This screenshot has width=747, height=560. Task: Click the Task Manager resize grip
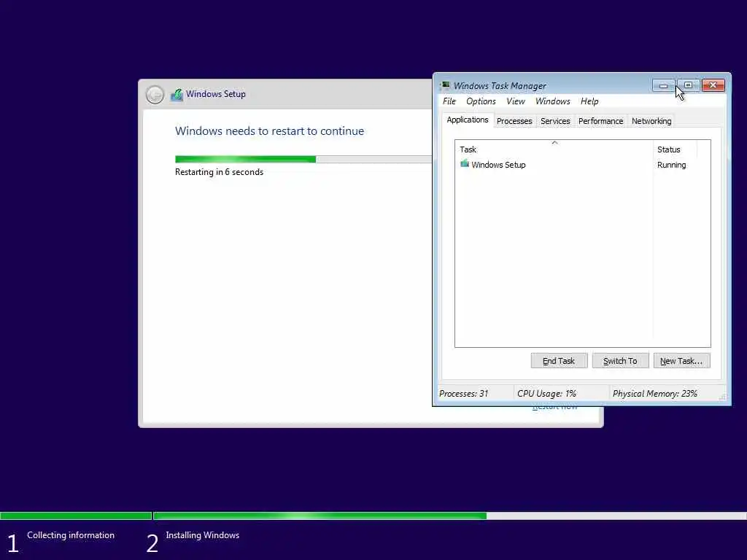pyautogui.click(x=722, y=397)
